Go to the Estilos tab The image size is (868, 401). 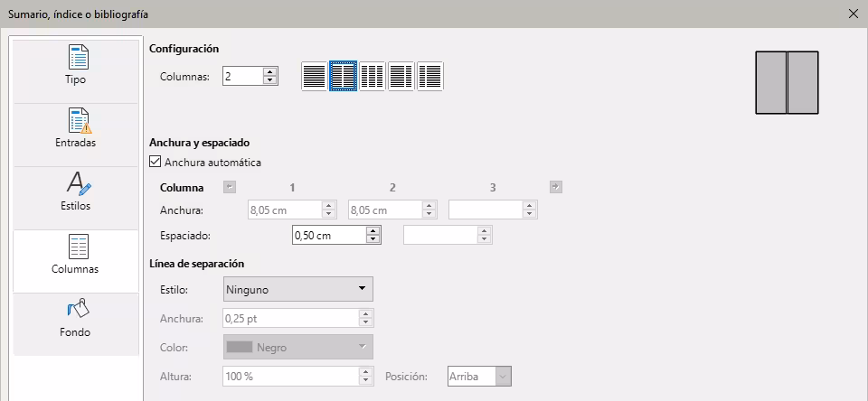76,192
